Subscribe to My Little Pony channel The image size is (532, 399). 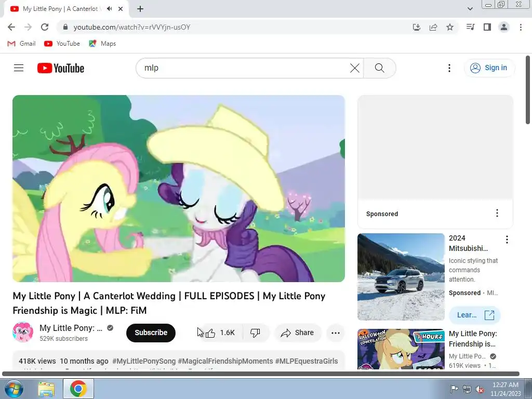(151, 333)
